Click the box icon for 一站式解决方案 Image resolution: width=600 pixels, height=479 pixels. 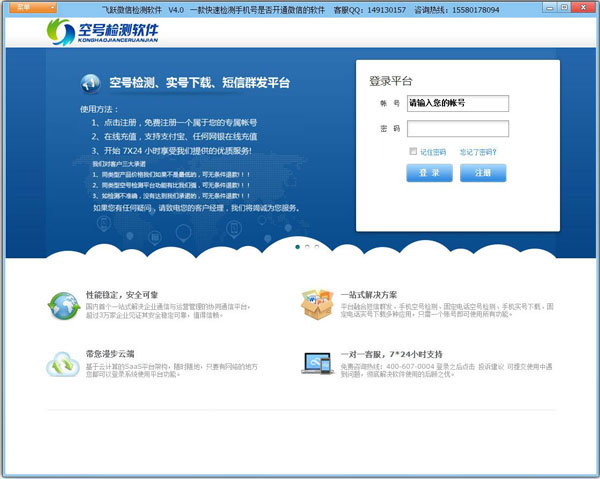[317, 303]
